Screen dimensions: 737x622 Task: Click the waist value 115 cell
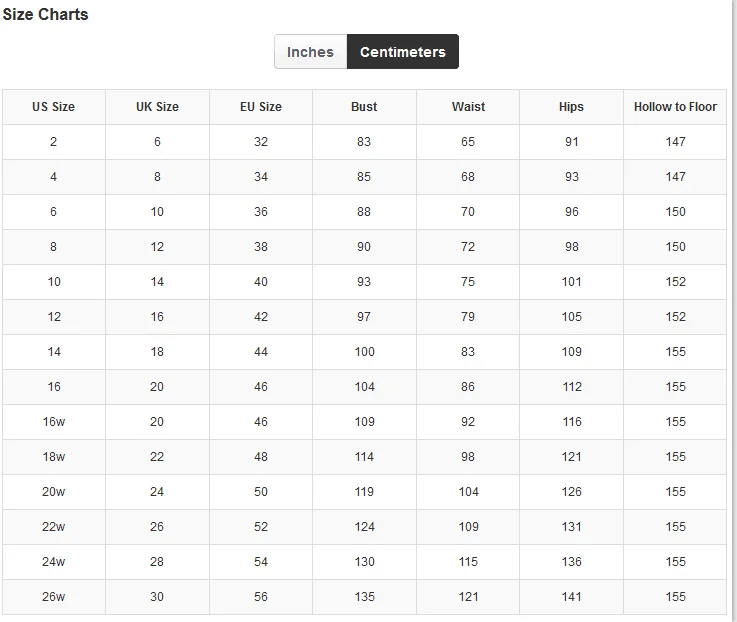tap(468, 561)
